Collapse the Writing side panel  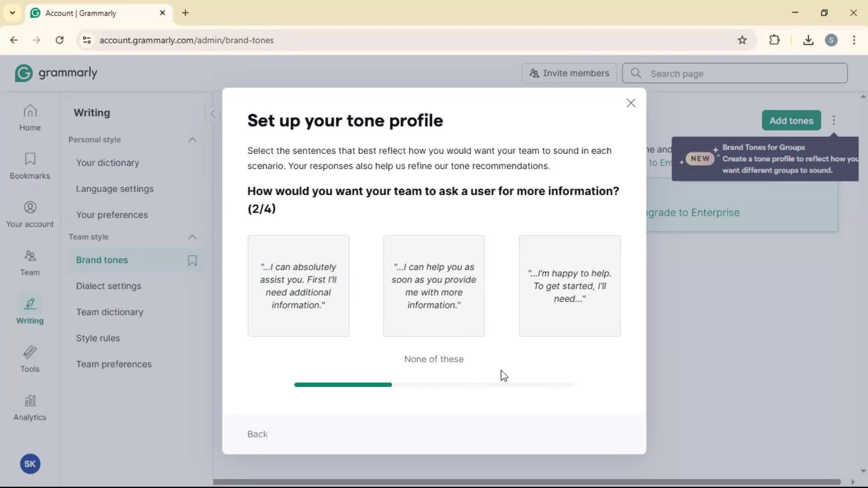click(x=212, y=113)
